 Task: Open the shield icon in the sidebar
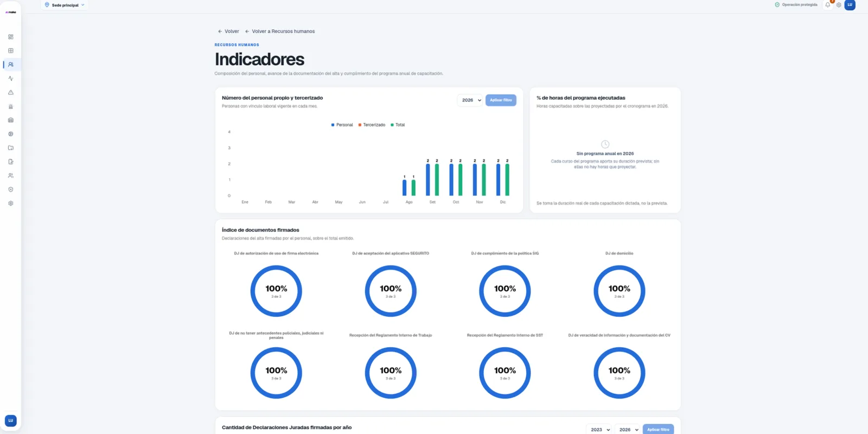(11, 189)
